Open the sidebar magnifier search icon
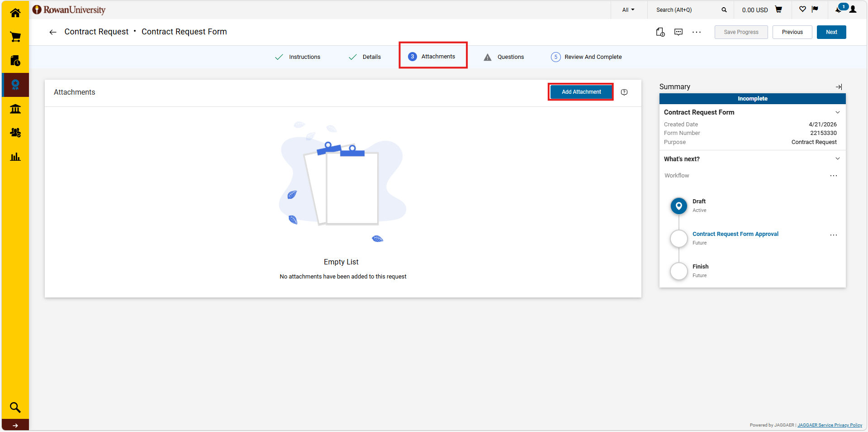The image size is (868, 432). coord(15,408)
